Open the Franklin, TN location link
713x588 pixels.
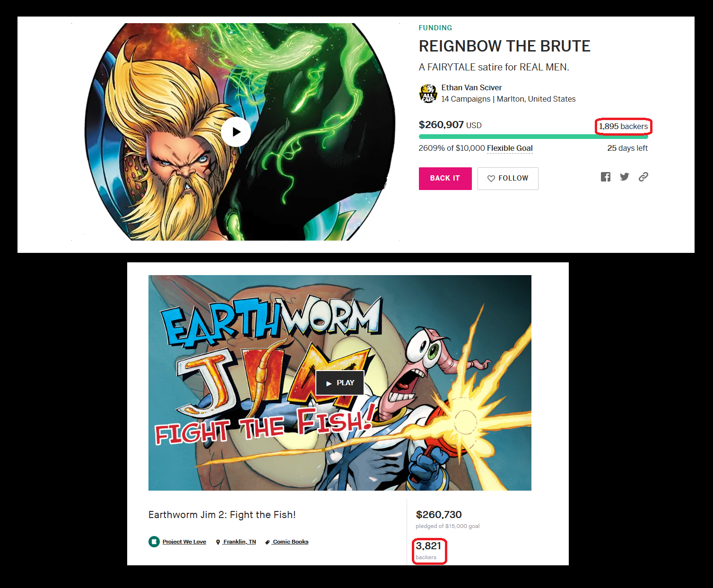[240, 542]
